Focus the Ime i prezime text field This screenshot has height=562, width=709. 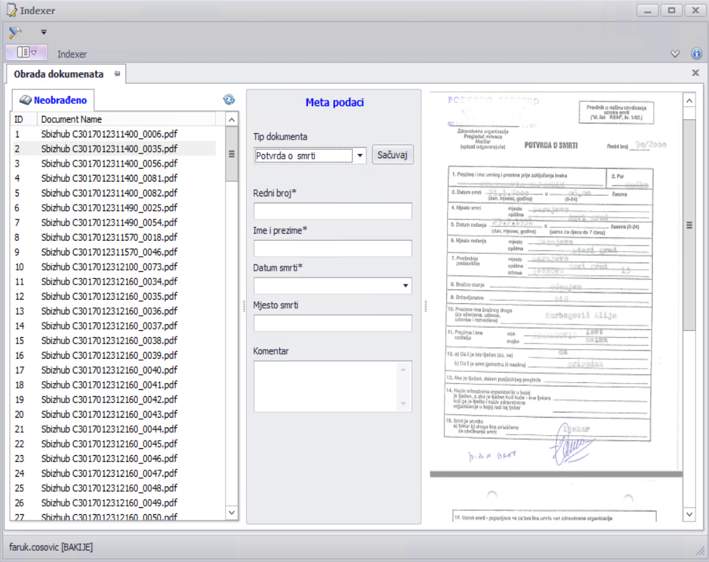click(x=332, y=248)
